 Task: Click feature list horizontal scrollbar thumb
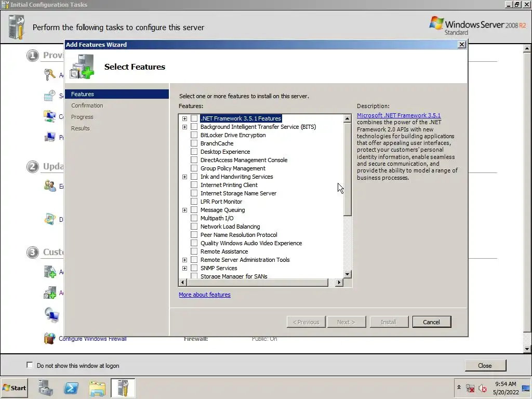pyautogui.click(x=257, y=282)
